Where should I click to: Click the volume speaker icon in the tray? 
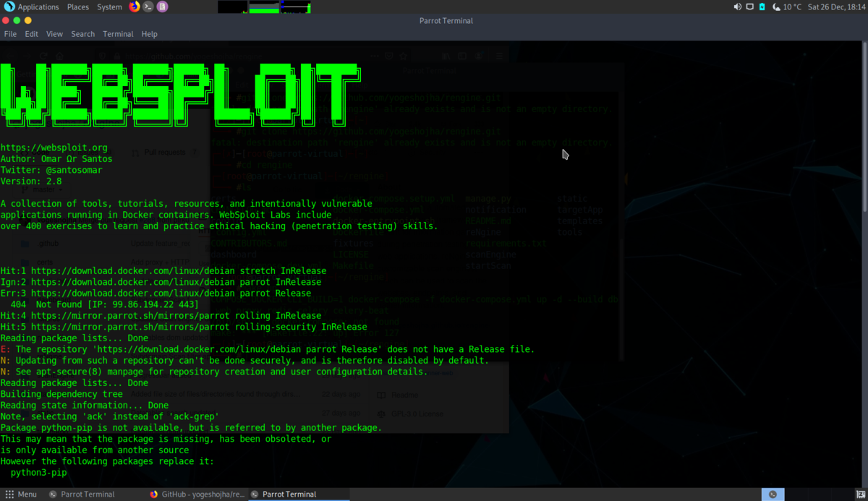[x=737, y=7]
